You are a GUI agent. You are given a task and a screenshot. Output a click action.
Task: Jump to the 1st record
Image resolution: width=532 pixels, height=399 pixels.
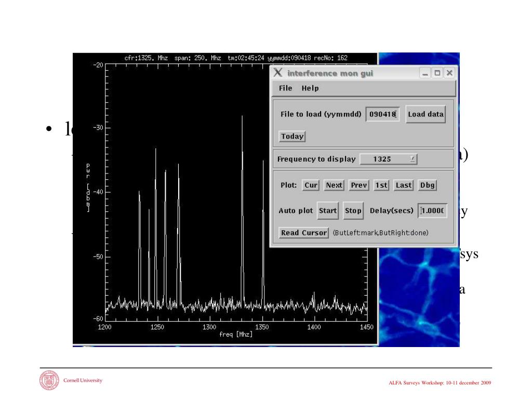[381, 185]
